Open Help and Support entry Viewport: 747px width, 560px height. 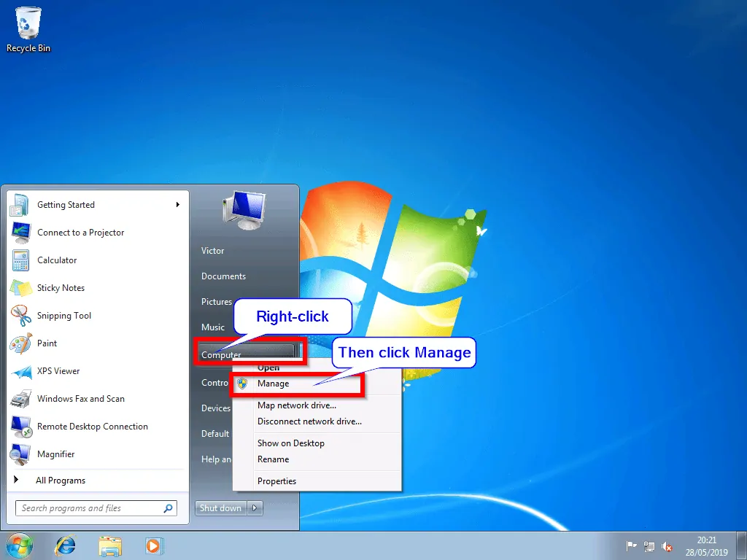[x=216, y=459]
